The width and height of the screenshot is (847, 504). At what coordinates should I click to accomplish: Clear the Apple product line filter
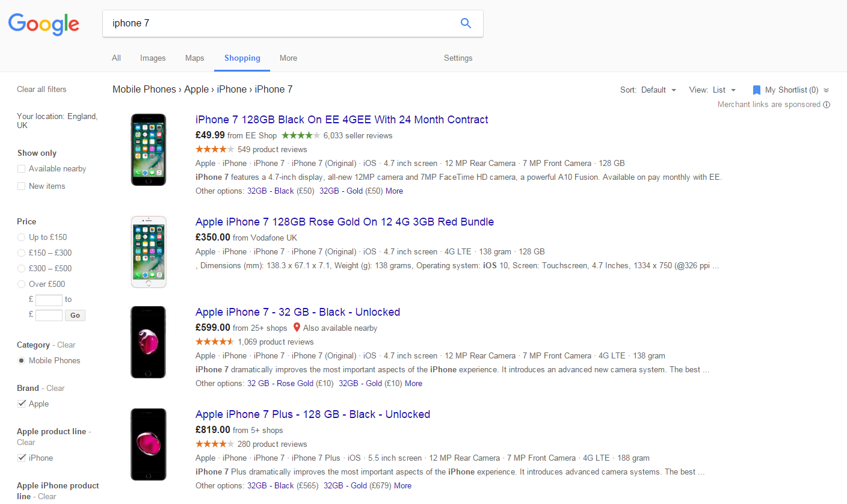[x=26, y=443]
